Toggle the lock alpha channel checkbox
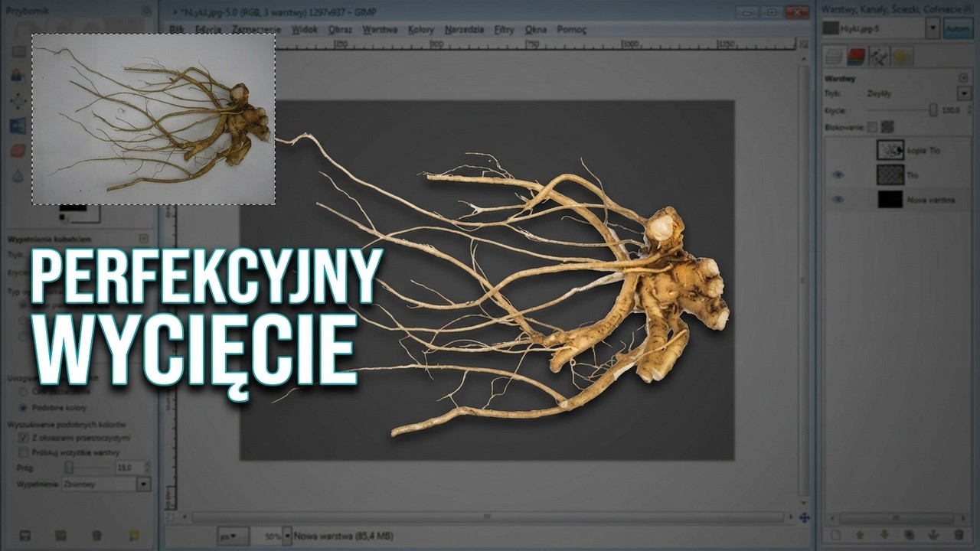This screenshot has height=551, width=980. 887,127
